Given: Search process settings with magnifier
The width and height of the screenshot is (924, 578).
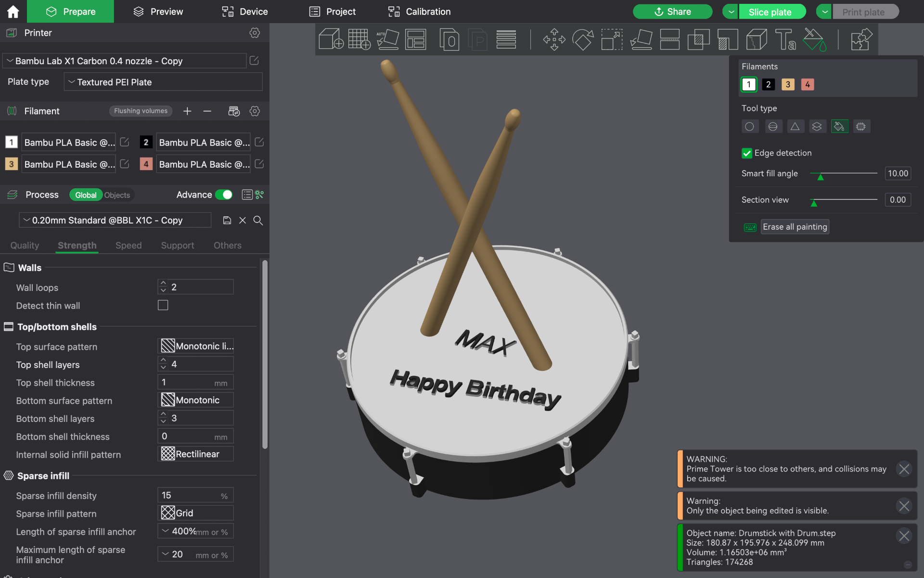Looking at the screenshot, I should pos(258,220).
